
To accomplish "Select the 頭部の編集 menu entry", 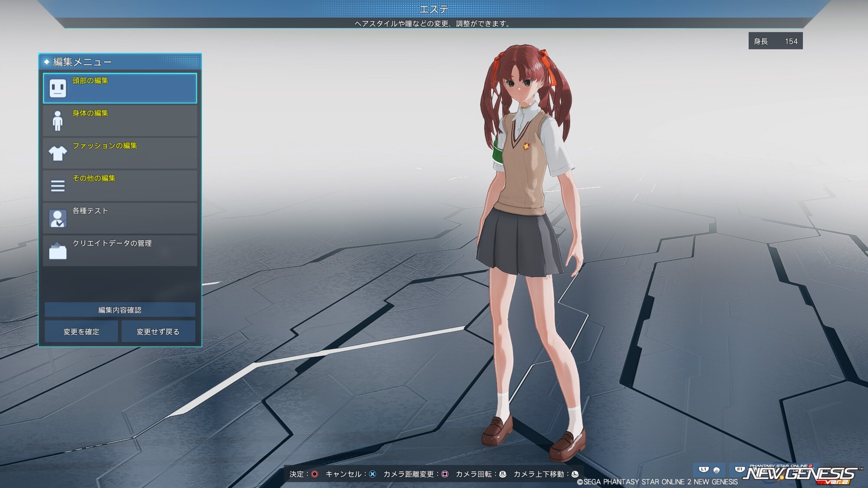I will (x=120, y=88).
